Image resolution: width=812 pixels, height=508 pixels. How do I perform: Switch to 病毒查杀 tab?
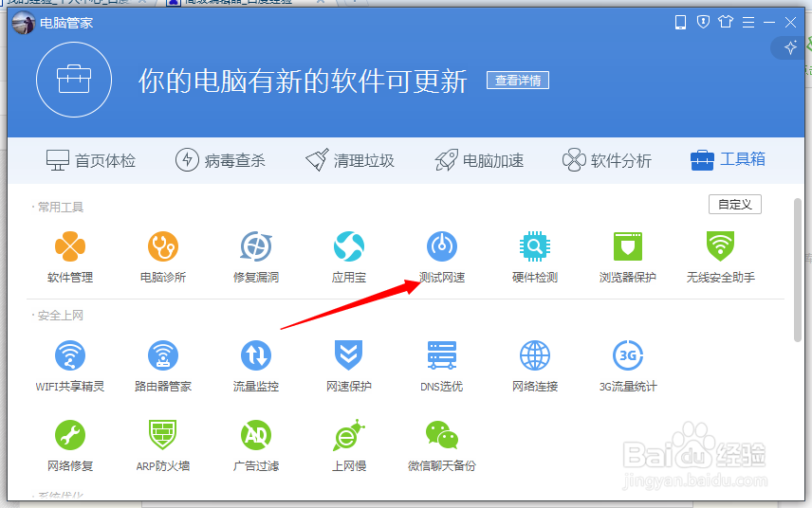(x=220, y=160)
